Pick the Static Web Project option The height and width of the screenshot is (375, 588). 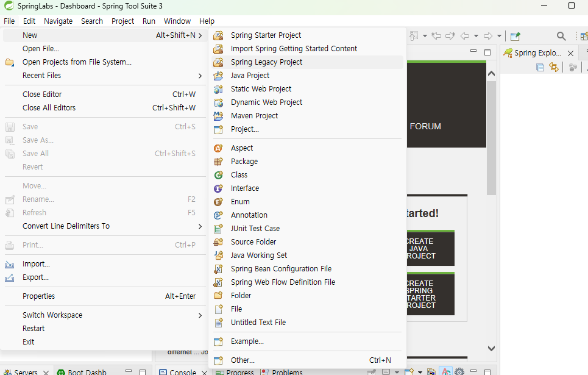[x=307, y=89]
